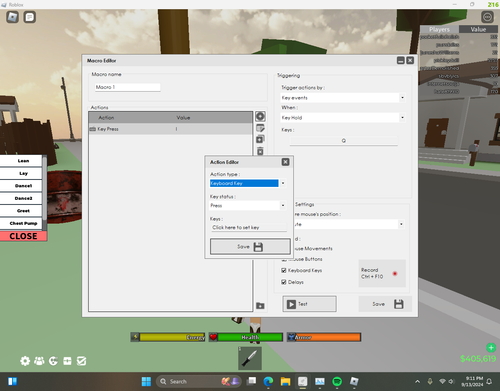Viewport: 500px width, 391px height.
Task: Open the Roblox more options ellipsis icon
Action: point(487,17)
